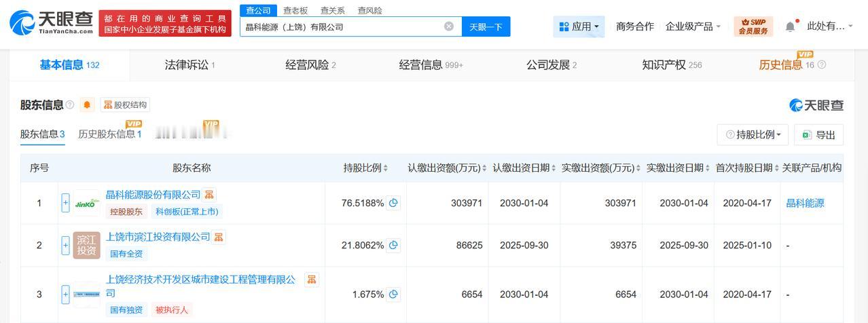Expand row 1 shareholder with the plus button
868x323 pixels.
click(x=66, y=203)
